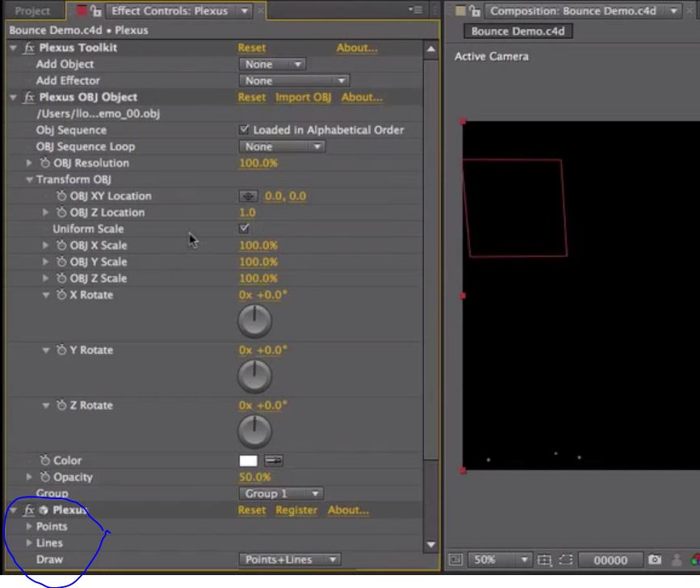Uncheck the Uniform Scale checkbox
Viewport: 700px width, 588px height.
(x=244, y=229)
